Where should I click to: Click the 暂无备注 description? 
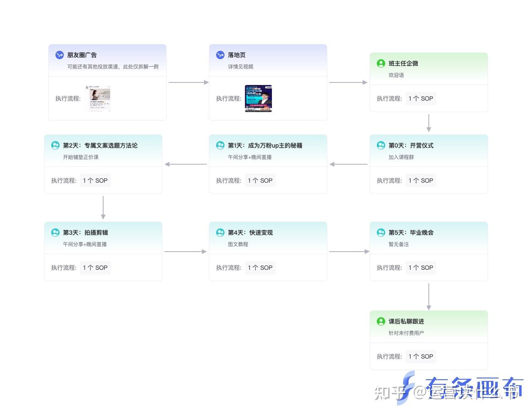[x=399, y=244]
